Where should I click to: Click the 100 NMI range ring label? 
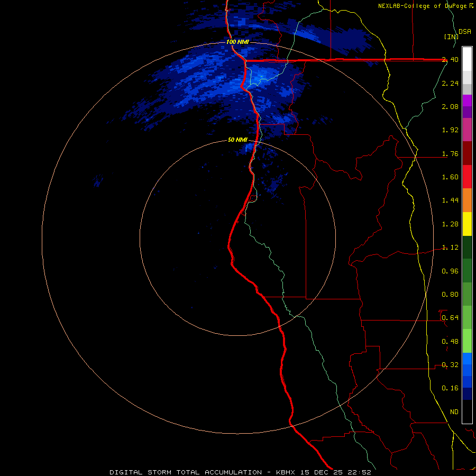click(x=237, y=42)
